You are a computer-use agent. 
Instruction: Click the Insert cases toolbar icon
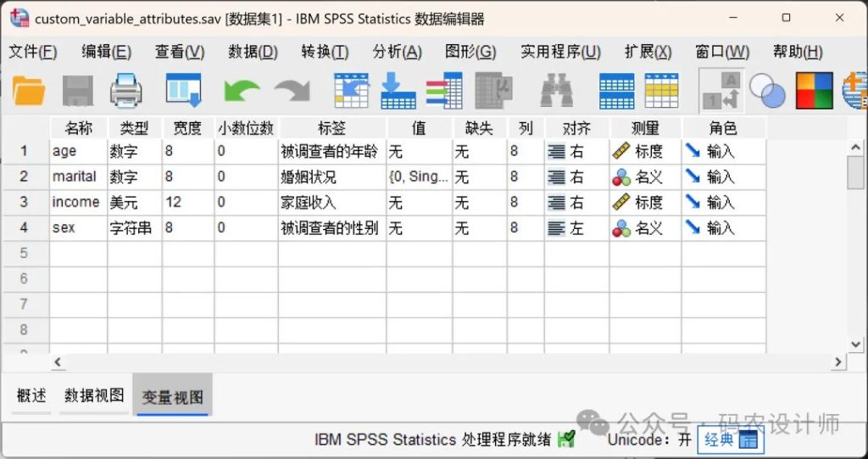click(616, 90)
